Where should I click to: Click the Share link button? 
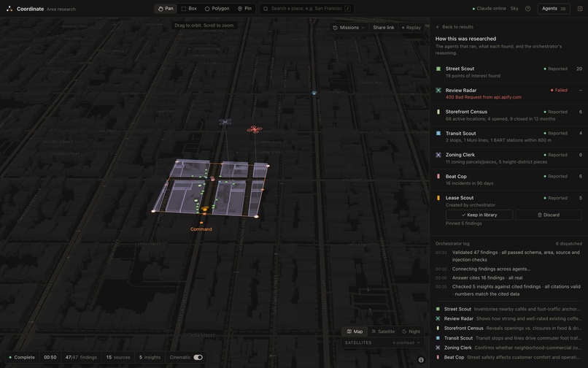pyautogui.click(x=383, y=28)
